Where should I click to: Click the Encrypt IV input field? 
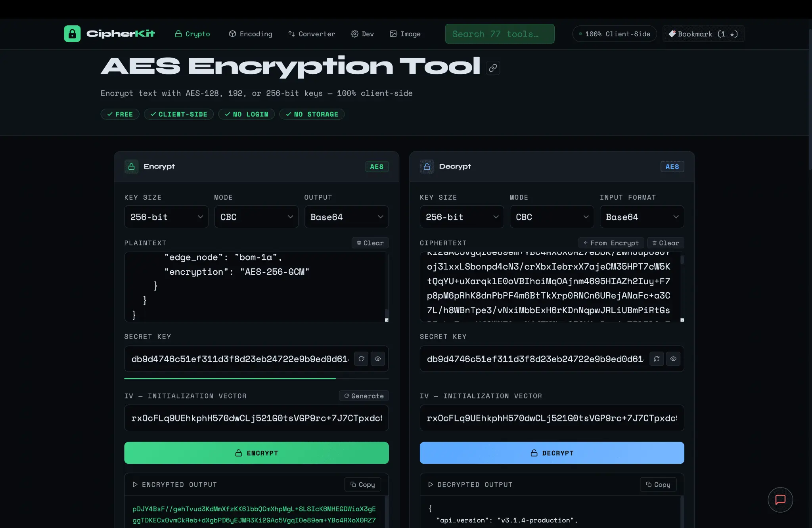tap(257, 418)
